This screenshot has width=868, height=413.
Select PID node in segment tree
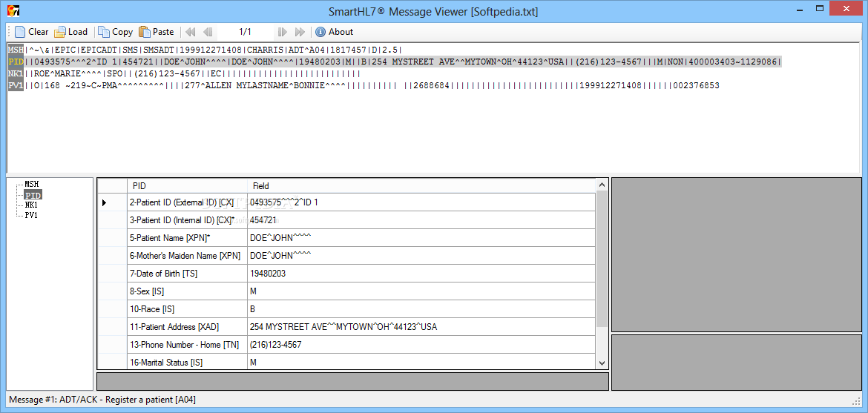click(32, 195)
